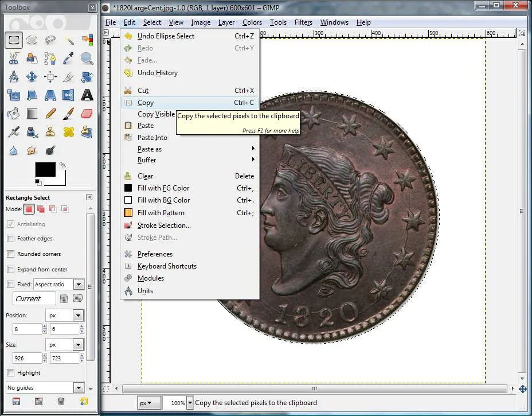Set selection mode to Replace

(29, 209)
